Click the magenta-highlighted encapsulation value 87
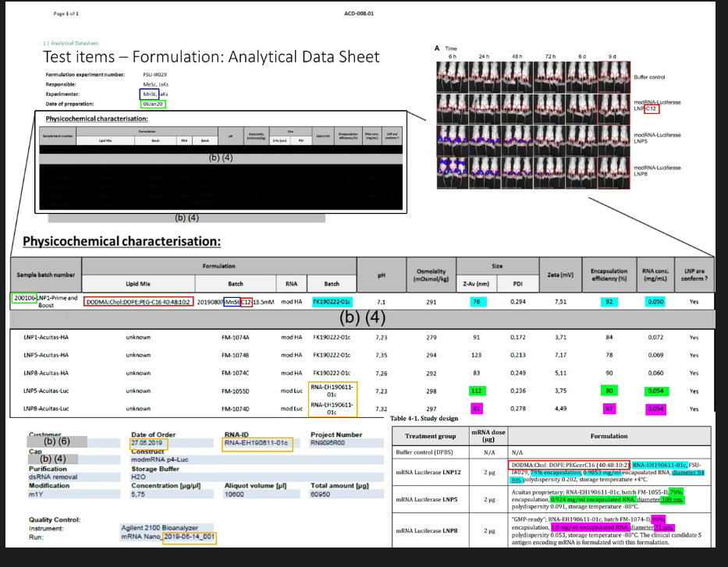The height and width of the screenshot is (567, 728). click(x=612, y=409)
